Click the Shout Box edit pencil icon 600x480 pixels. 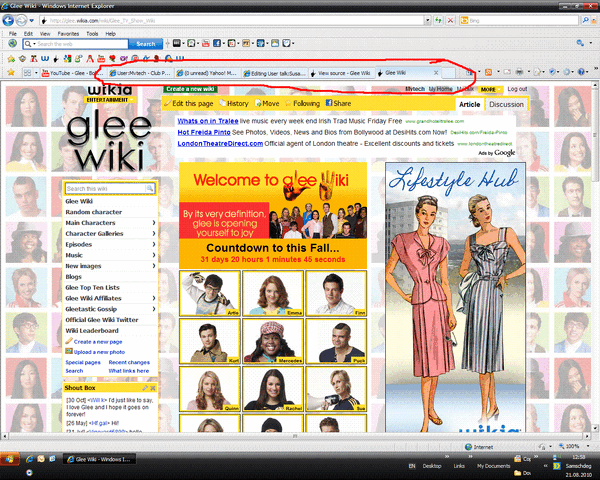point(145,388)
